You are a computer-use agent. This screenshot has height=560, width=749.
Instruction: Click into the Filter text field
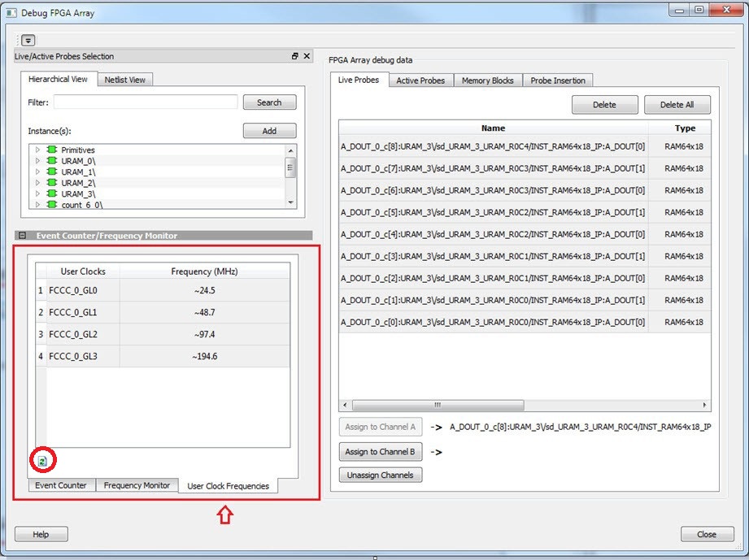[x=146, y=102]
